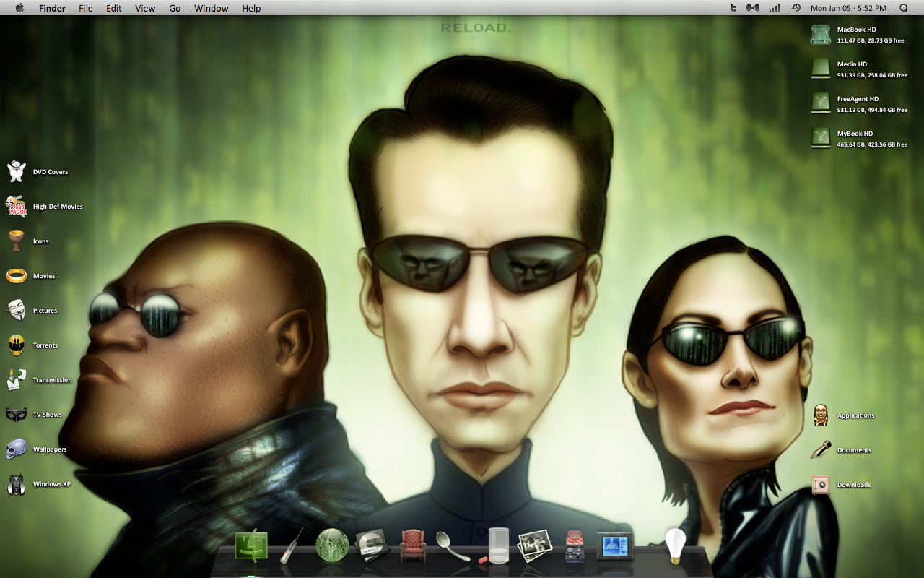Select the Torrents helmet folder
This screenshot has height=578, width=924.
point(17,345)
